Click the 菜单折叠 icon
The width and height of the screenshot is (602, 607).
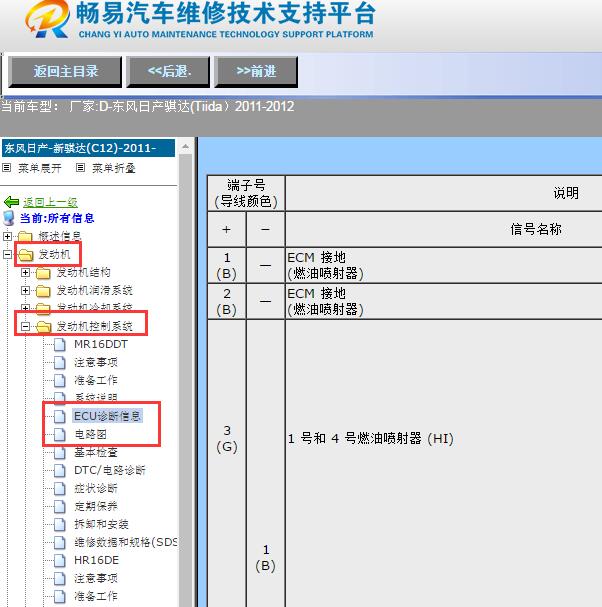pos(80,168)
